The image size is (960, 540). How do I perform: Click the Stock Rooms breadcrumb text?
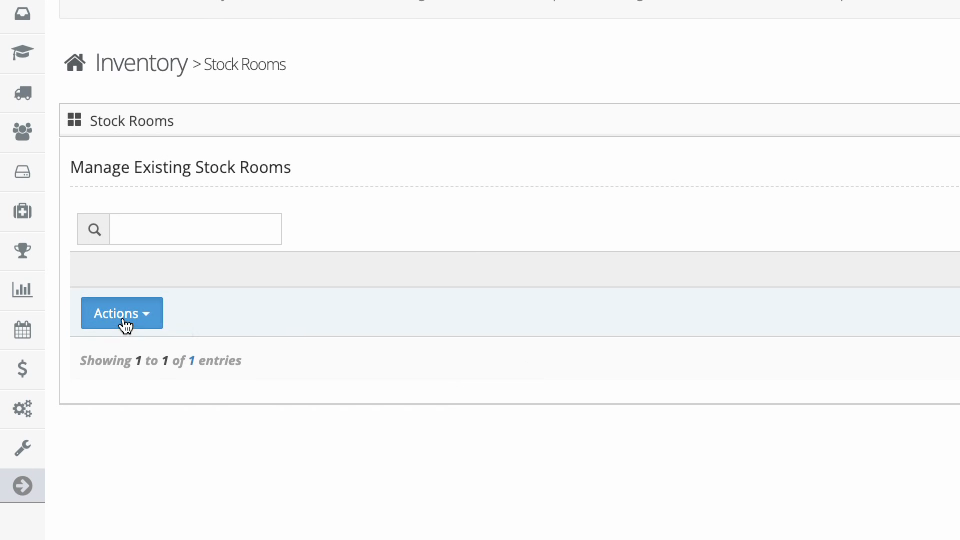coord(244,64)
